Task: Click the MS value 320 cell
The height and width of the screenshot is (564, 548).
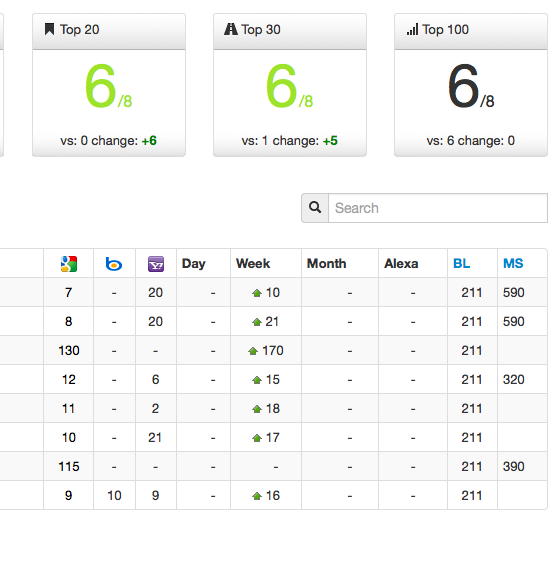Action: pyautogui.click(x=513, y=379)
